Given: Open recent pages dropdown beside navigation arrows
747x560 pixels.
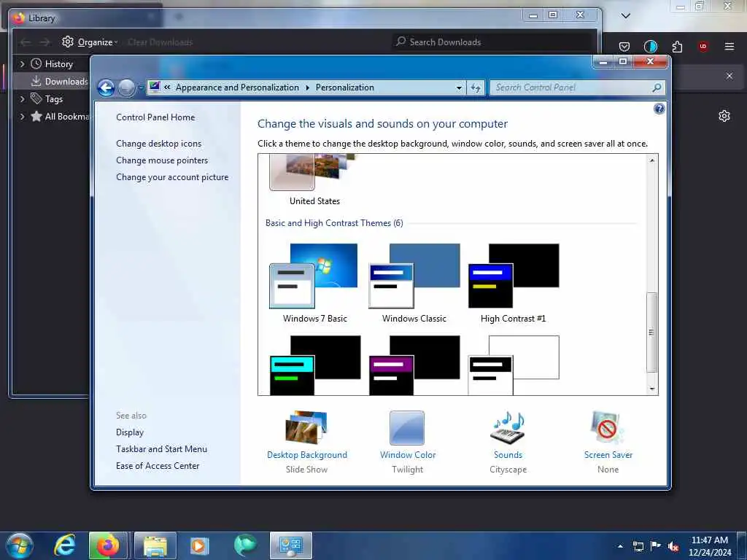Looking at the screenshot, I should click(x=141, y=88).
